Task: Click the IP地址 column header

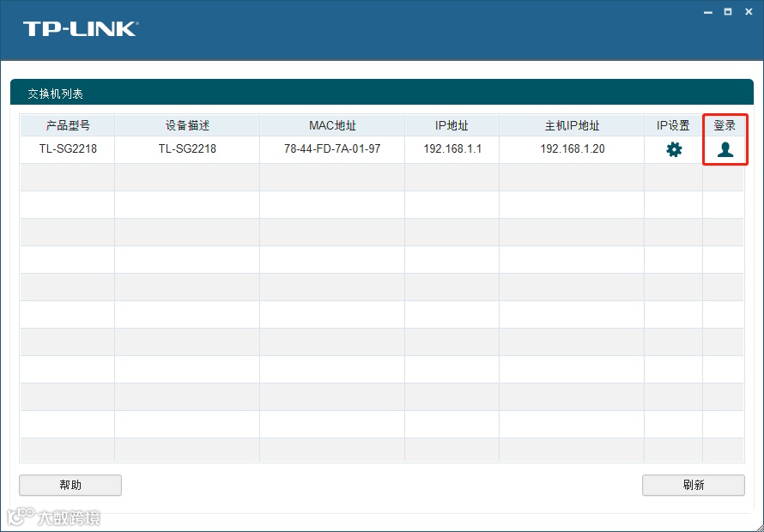Action: (x=452, y=125)
